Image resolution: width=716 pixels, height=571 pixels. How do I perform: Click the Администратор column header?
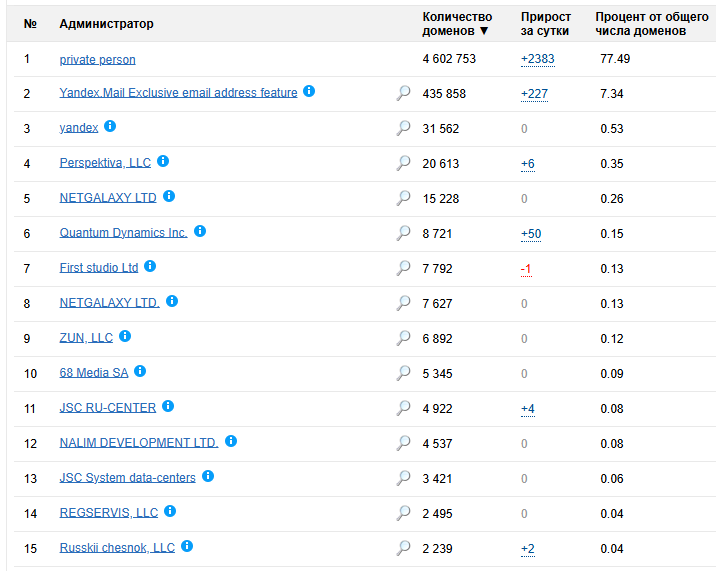pos(106,24)
